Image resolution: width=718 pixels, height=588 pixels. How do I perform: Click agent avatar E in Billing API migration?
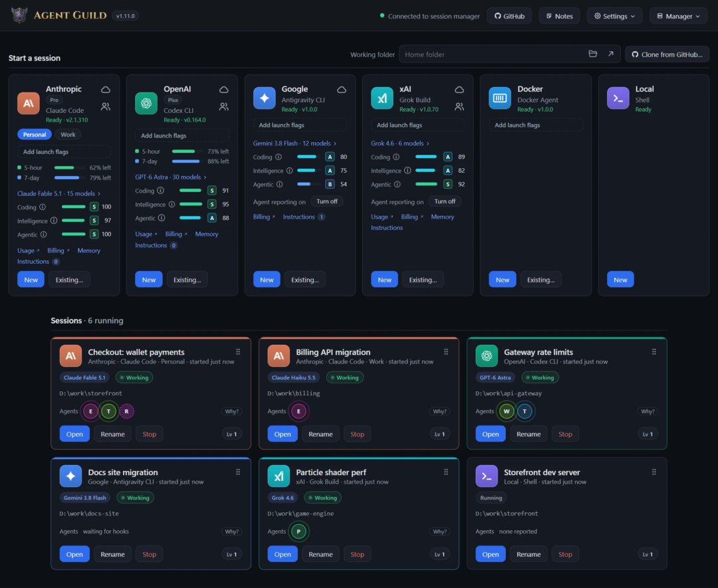[299, 411]
